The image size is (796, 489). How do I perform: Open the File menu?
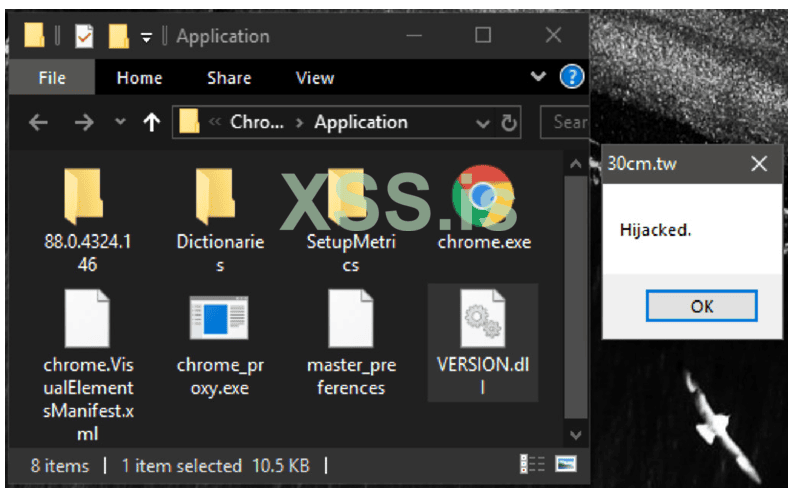click(52, 78)
